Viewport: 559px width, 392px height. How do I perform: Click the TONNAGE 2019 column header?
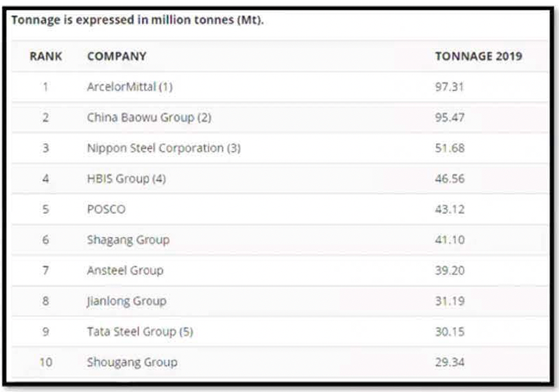click(x=478, y=57)
